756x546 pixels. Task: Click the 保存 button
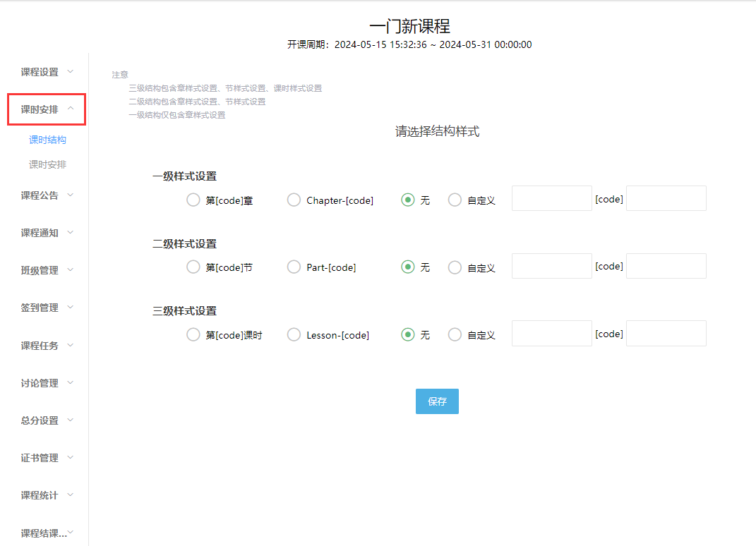[x=437, y=401]
